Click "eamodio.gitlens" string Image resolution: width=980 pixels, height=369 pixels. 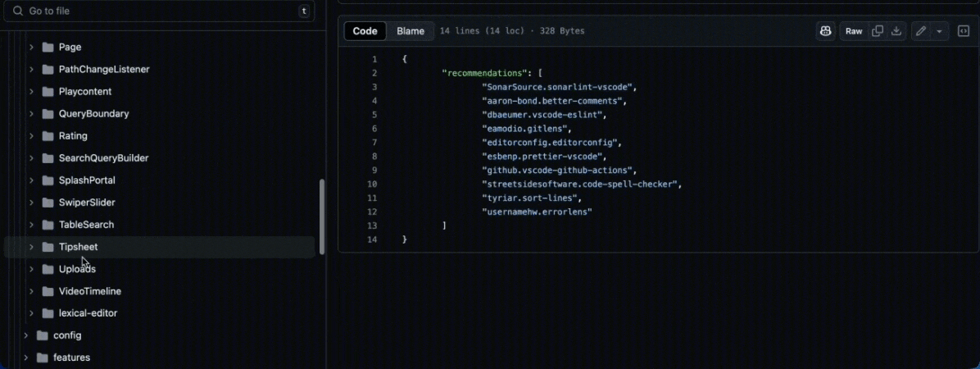click(x=524, y=129)
